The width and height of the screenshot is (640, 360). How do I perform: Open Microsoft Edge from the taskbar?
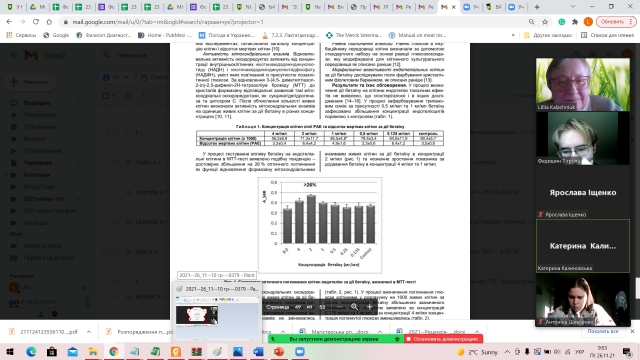click(31, 351)
